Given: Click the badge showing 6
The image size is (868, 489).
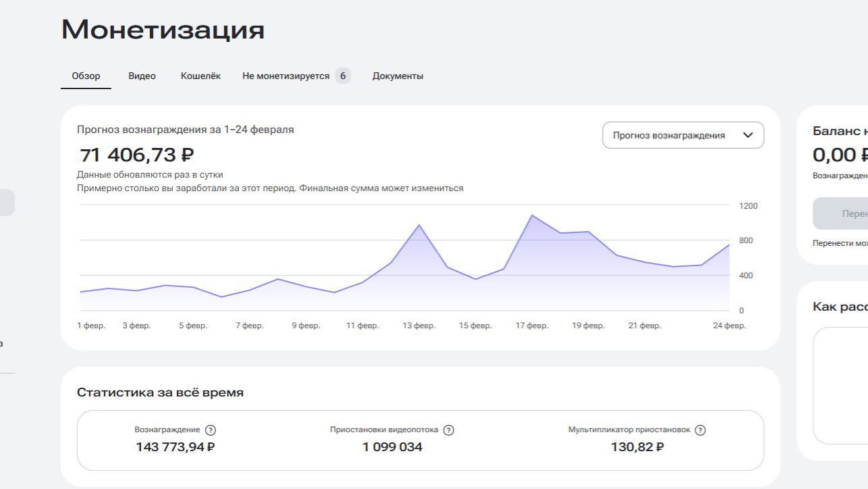Looking at the screenshot, I should coord(343,76).
